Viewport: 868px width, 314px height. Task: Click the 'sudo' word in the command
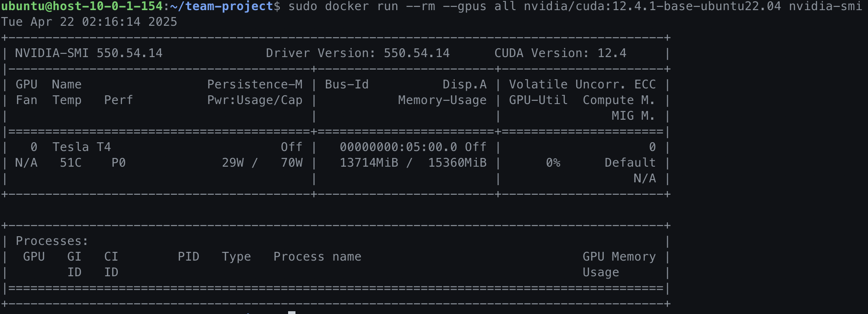pos(303,6)
